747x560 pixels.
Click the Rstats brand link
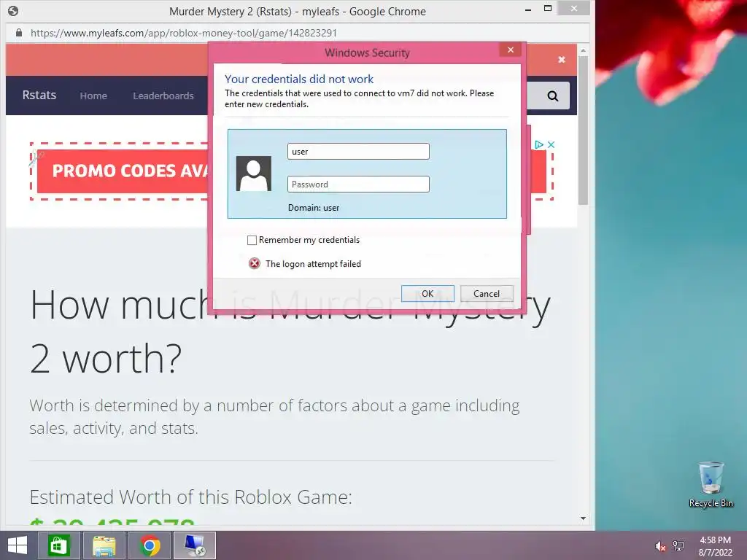tap(39, 95)
